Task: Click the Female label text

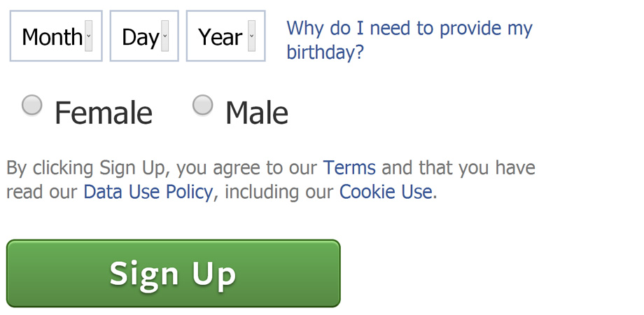Action: pos(103,113)
